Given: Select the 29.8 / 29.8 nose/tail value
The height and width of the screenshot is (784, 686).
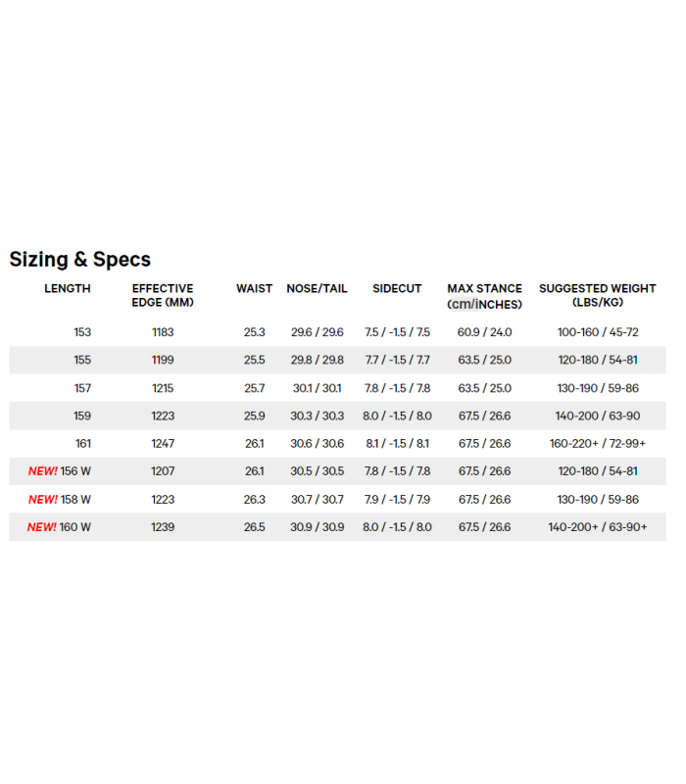Looking at the screenshot, I should point(318,361).
